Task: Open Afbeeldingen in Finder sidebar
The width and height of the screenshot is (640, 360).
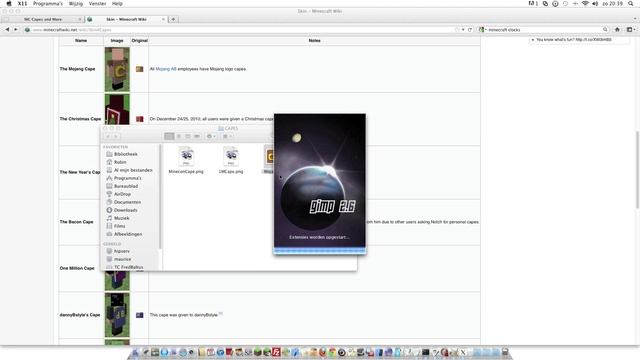Action: point(128,234)
